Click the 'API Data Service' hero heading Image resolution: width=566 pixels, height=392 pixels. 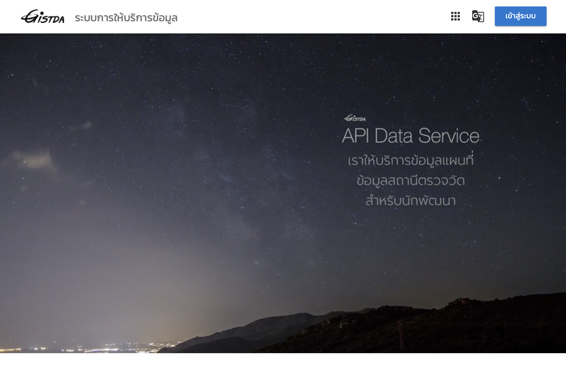411,136
